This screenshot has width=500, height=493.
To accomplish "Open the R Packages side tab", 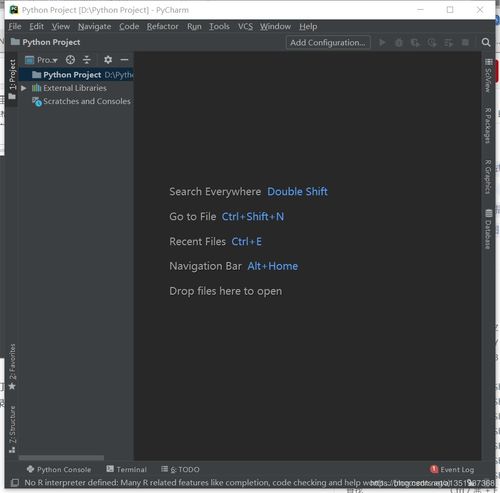I will click(488, 125).
